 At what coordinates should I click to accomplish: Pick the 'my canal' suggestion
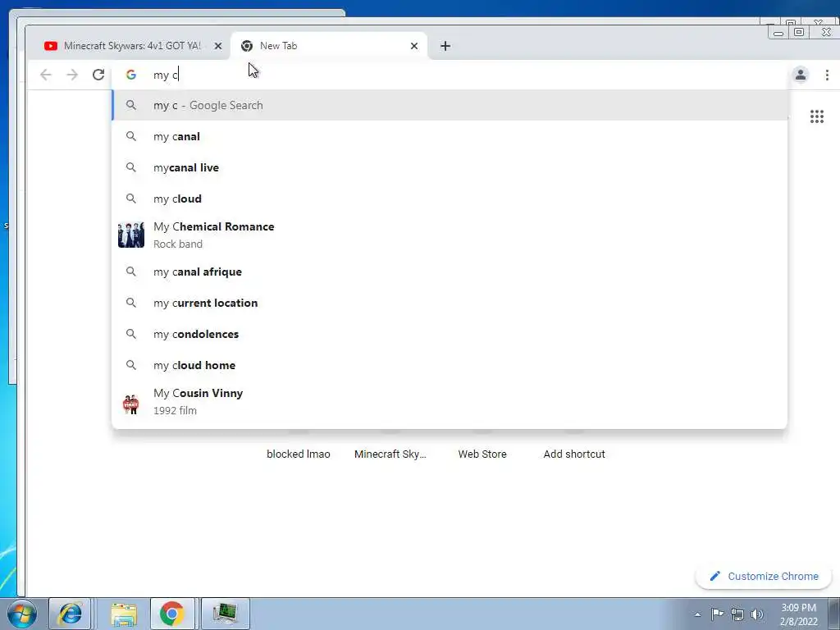pos(450,136)
